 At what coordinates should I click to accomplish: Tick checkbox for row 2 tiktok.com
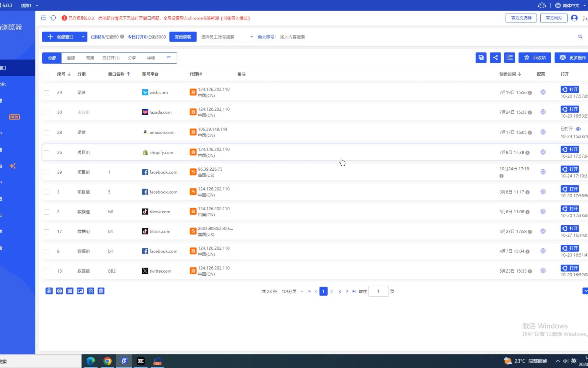point(47,212)
